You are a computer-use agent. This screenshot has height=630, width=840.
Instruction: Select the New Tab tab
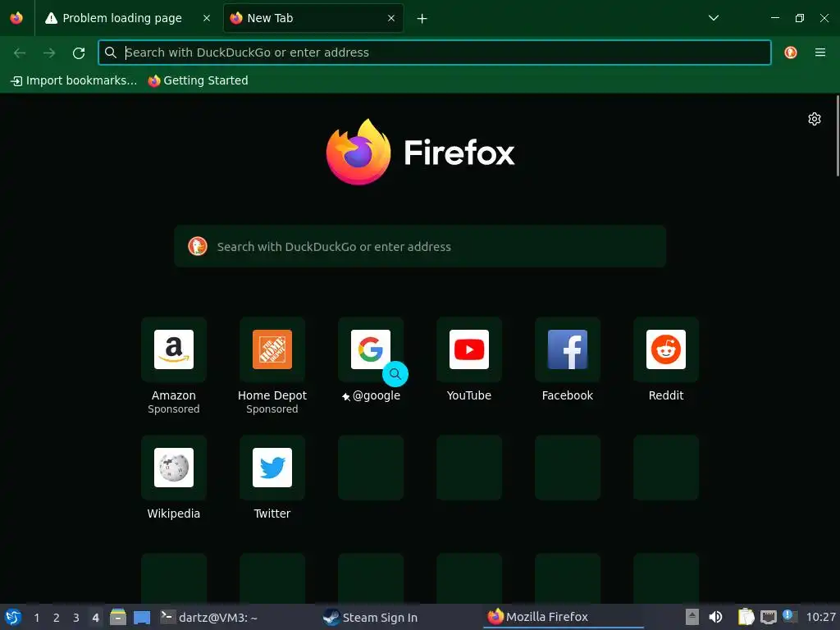313,18
